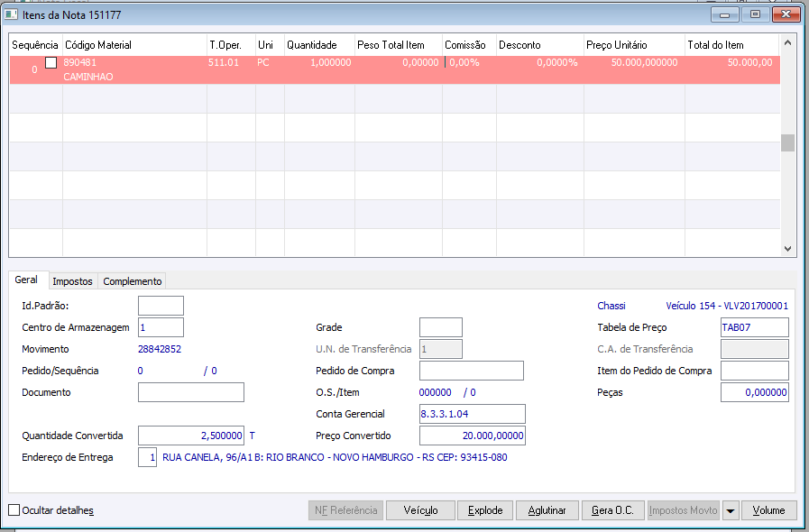Viewport: 809px width, 532px height.
Task: Click the Pedido de Compra field
Action: (x=472, y=371)
